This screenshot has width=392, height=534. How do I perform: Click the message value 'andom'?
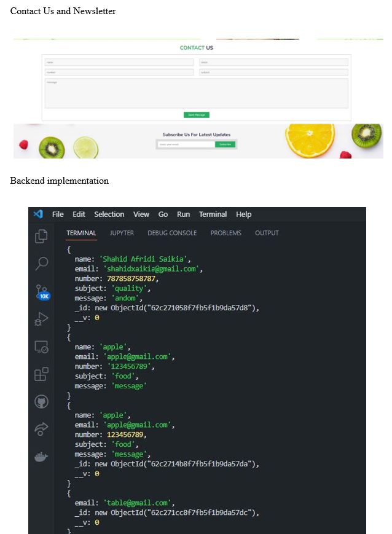[x=127, y=298]
